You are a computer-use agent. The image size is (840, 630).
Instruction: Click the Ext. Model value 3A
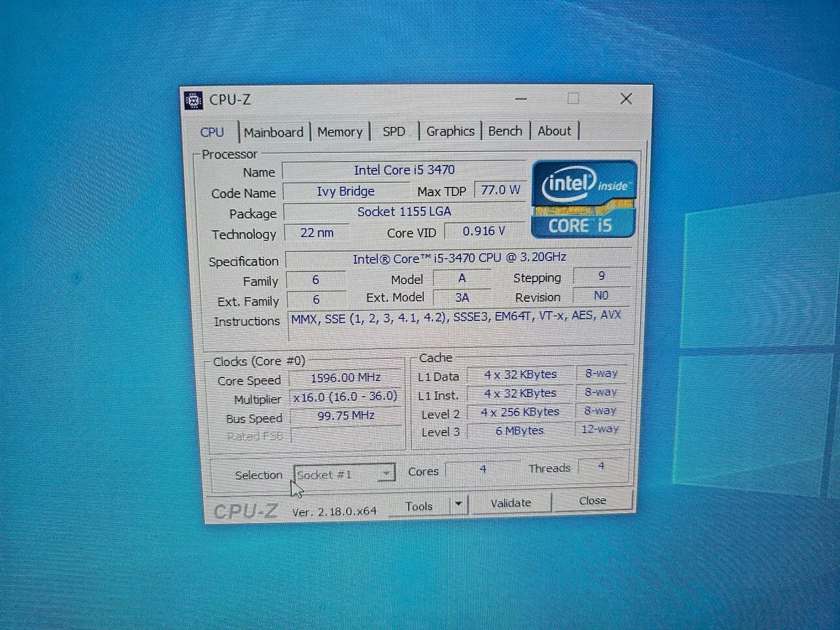(x=462, y=297)
